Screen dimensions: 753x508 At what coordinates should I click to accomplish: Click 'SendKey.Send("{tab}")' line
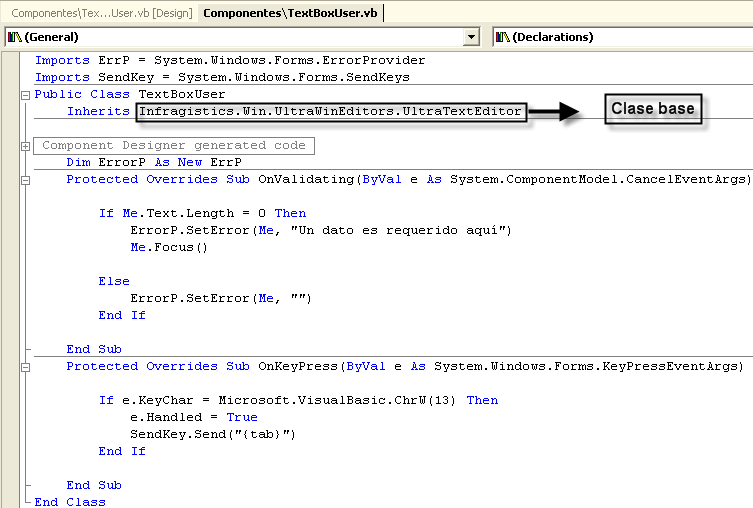pos(213,435)
